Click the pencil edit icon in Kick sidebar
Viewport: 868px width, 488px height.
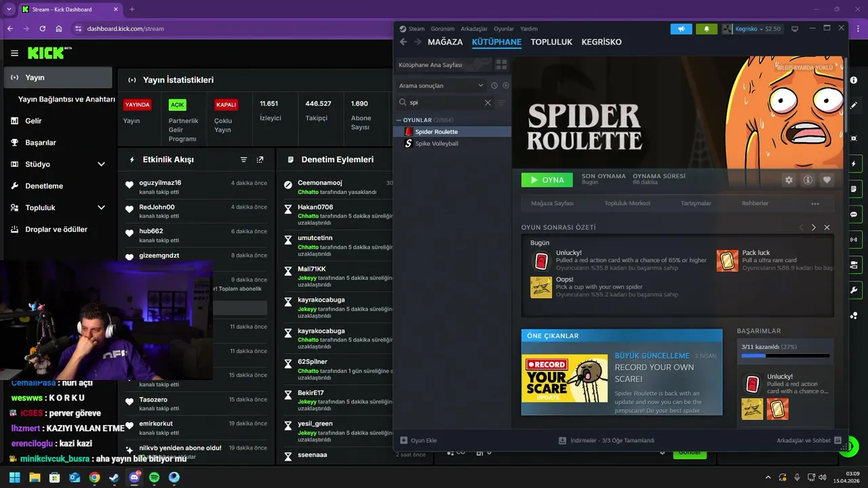click(x=854, y=105)
